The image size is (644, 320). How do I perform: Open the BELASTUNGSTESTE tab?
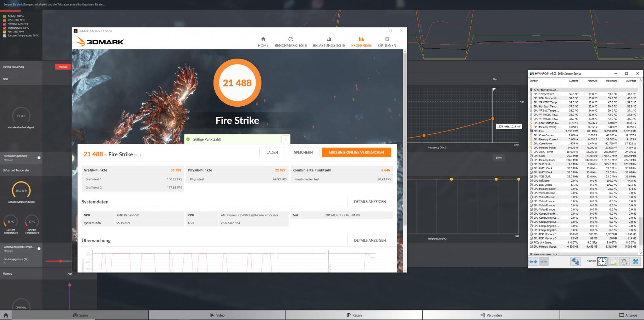(329, 42)
